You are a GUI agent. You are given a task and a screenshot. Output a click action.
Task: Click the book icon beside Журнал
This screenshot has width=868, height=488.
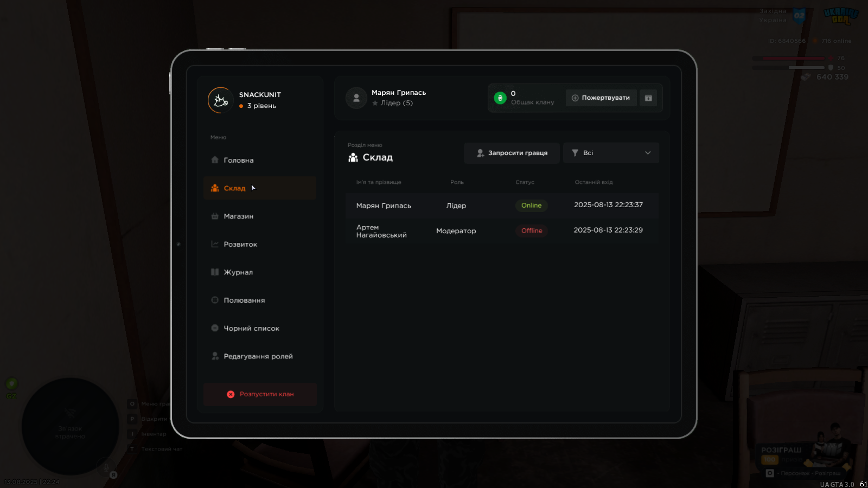(215, 272)
